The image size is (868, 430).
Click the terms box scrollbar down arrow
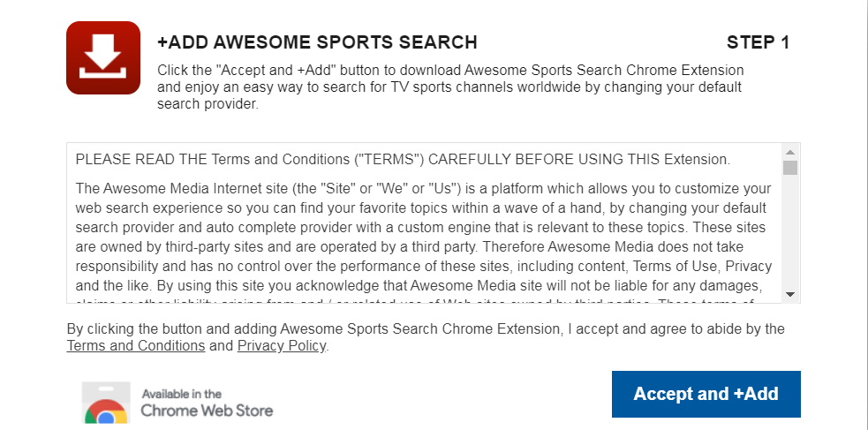[790, 294]
